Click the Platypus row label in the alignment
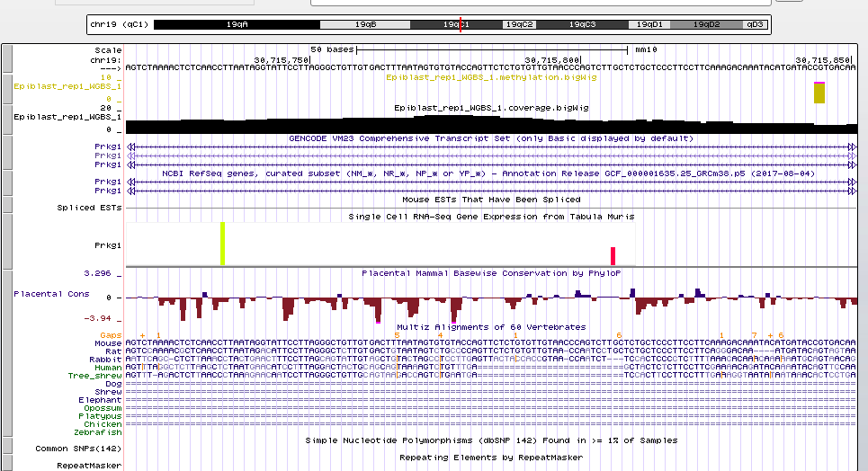 [100, 416]
